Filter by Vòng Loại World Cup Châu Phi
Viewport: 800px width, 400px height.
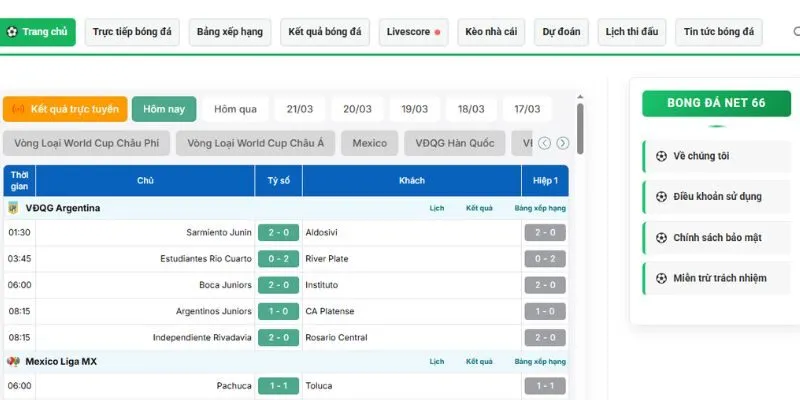[x=86, y=143]
